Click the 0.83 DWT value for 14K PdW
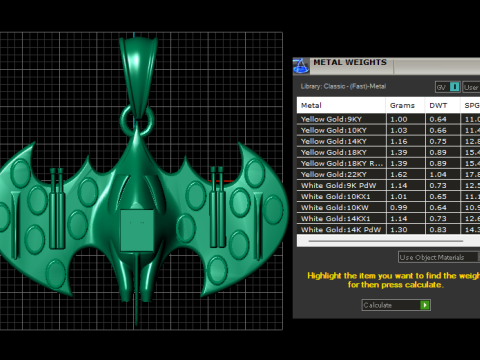The height and width of the screenshot is (360, 480). [x=438, y=229]
